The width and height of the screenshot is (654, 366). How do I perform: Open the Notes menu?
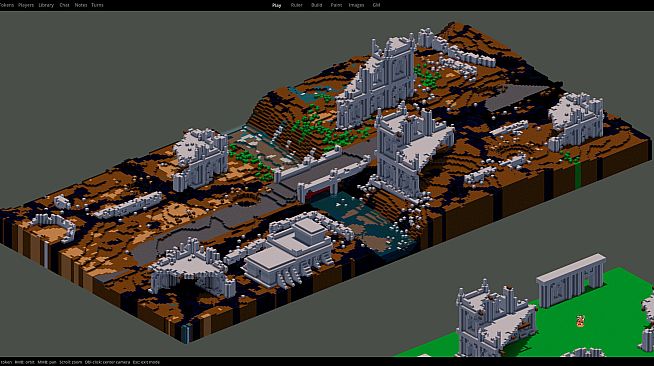click(80, 5)
